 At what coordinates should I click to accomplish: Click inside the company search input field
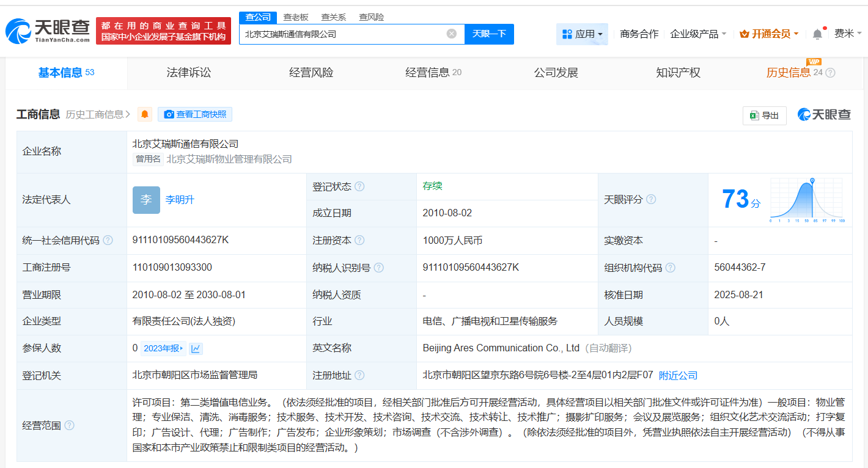coord(342,34)
